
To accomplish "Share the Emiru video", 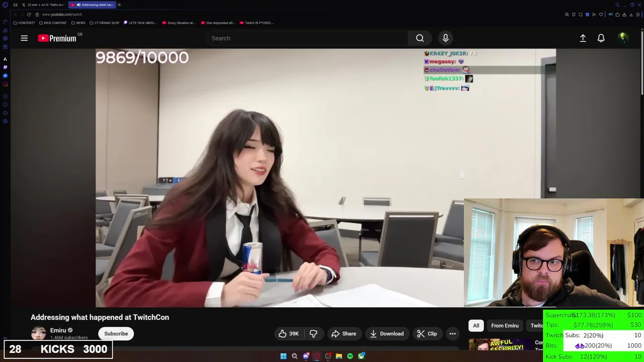I will click(x=344, y=334).
